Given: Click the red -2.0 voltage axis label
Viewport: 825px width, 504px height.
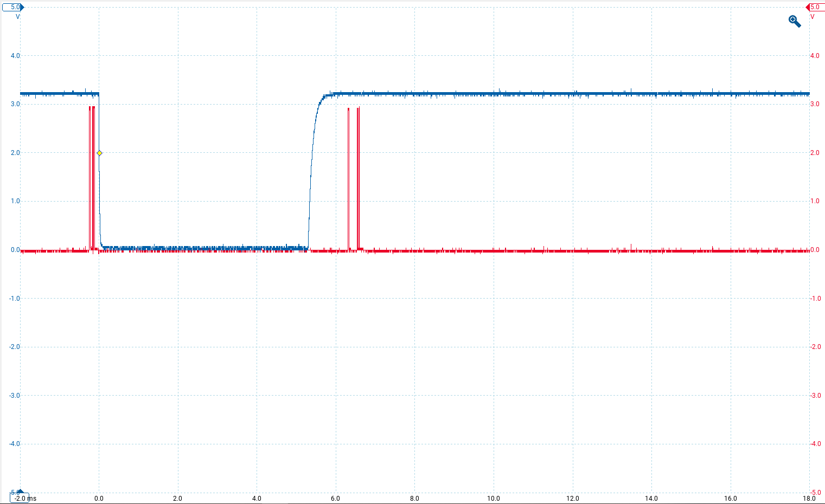Looking at the screenshot, I should (x=815, y=347).
